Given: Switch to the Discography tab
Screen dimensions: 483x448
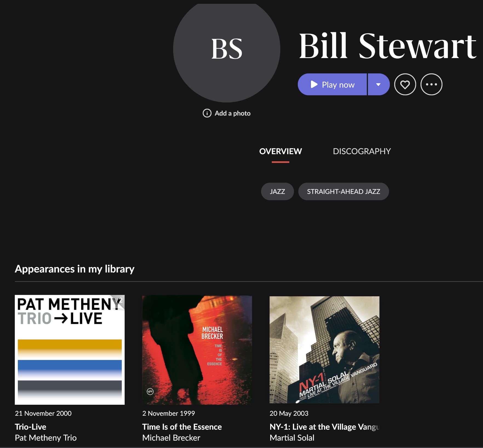Looking at the screenshot, I should (362, 151).
